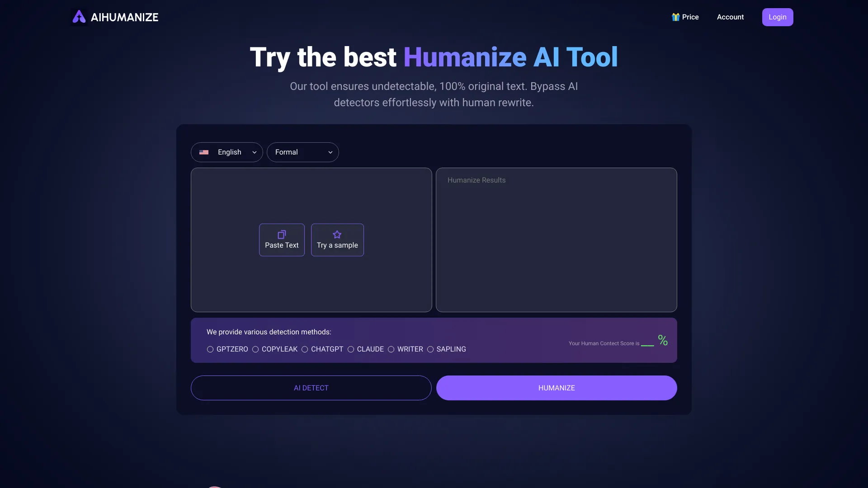The image size is (868, 488).
Task: Select the CLAUDE radio button
Action: [x=350, y=349]
